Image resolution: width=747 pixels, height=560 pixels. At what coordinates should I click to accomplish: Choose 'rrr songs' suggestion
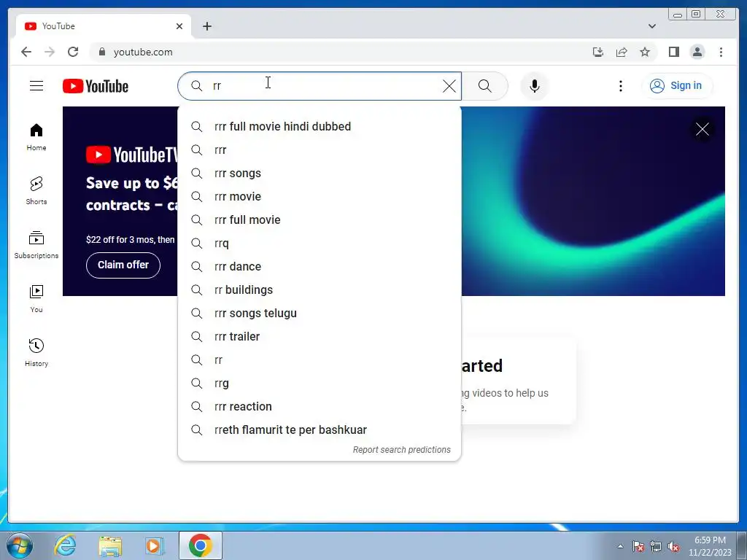pos(320,174)
